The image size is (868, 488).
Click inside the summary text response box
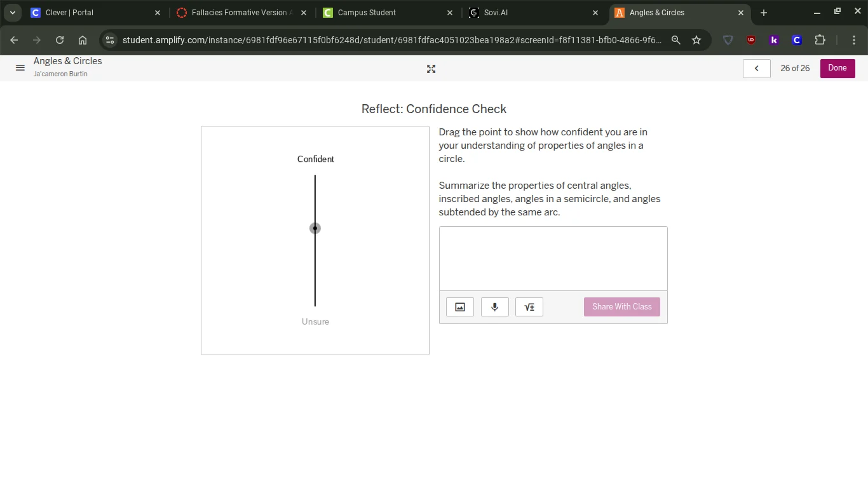[553, 257]
